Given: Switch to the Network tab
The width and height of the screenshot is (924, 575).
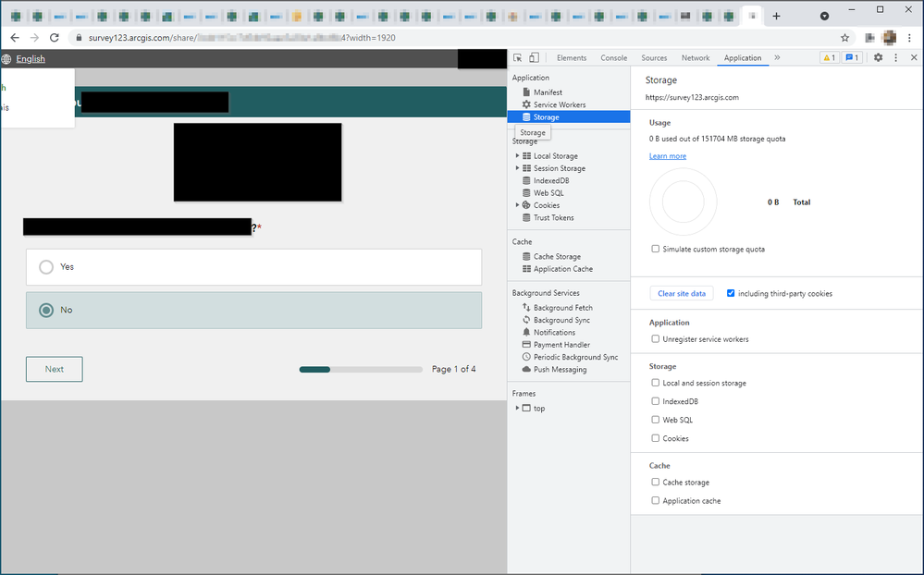Looking at the screenshot, I should tap(696, 57).
